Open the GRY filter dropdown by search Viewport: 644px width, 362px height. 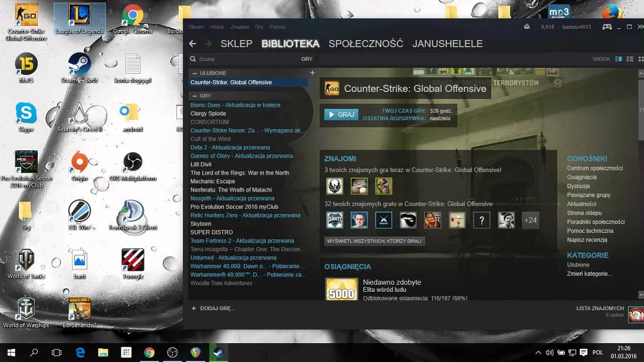(x=307, y=59)
